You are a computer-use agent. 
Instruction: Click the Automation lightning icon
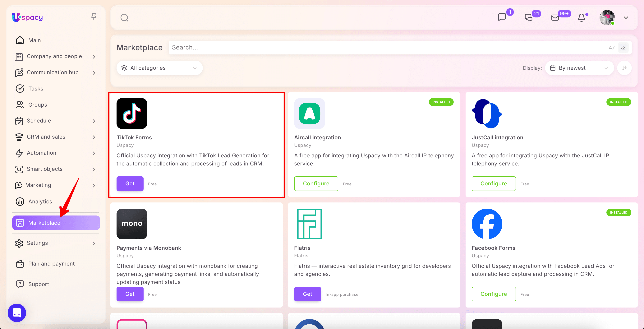[19, 153]
